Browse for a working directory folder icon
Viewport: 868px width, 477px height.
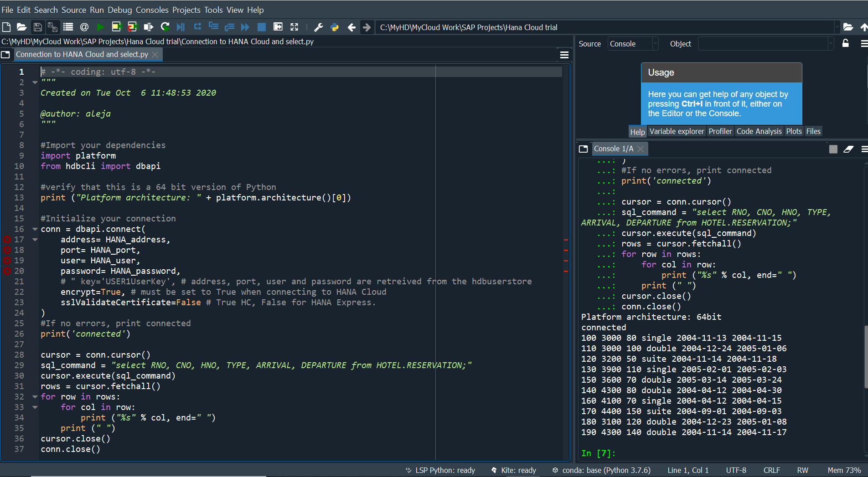pyautogui.click(x=848, y=27)
